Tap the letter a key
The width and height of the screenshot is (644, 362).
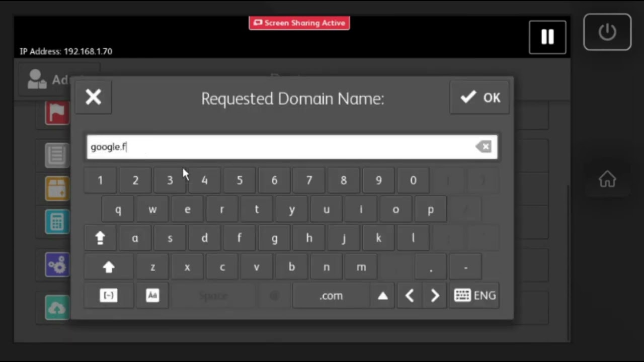click(135, 238)
